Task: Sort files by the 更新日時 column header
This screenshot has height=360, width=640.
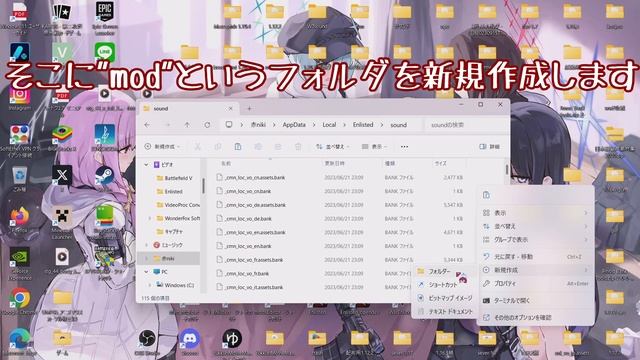Action: 351,163
